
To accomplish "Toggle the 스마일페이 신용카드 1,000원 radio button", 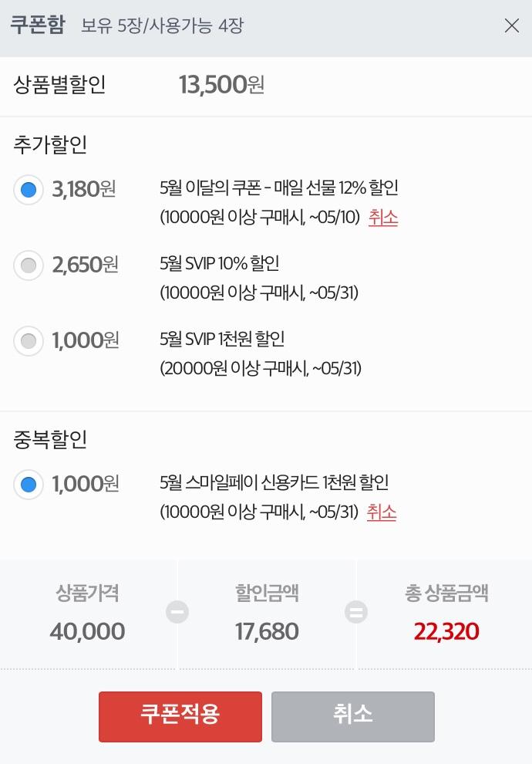I will coord(29,485).
